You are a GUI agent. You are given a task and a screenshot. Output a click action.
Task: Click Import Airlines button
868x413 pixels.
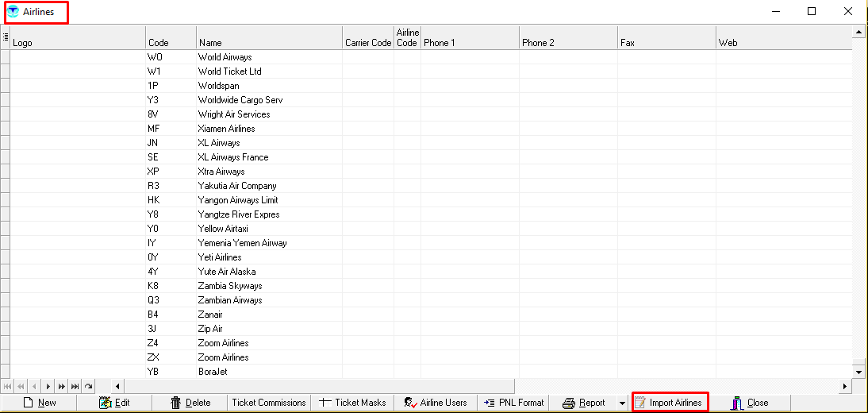(x=670, y=403)
